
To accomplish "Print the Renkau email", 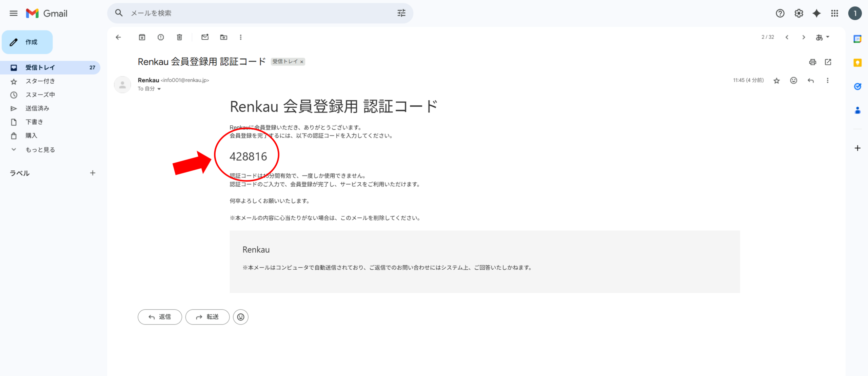I will coord(812,62).
